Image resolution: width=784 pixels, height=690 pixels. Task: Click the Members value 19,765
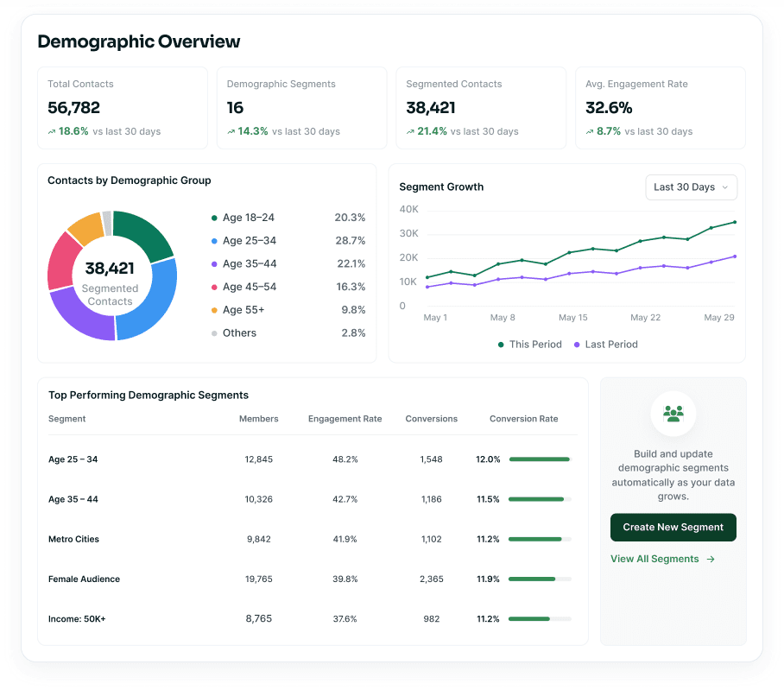tap(258, 579)
